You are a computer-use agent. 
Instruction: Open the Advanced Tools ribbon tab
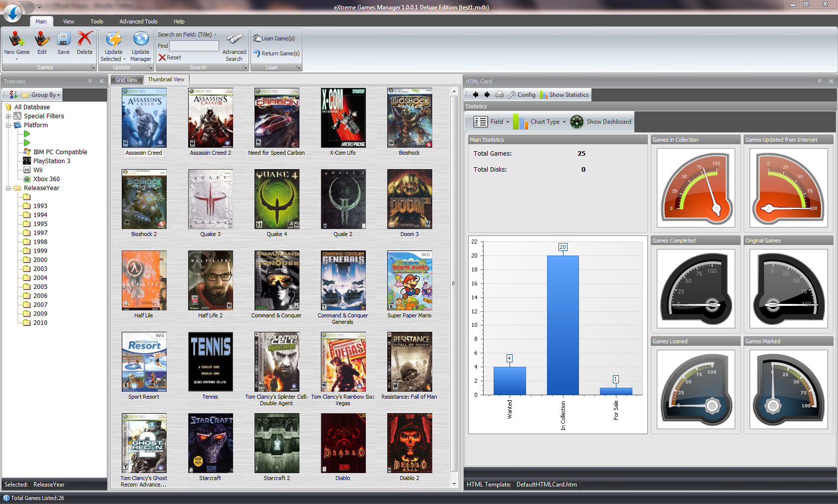pos(138,21)
